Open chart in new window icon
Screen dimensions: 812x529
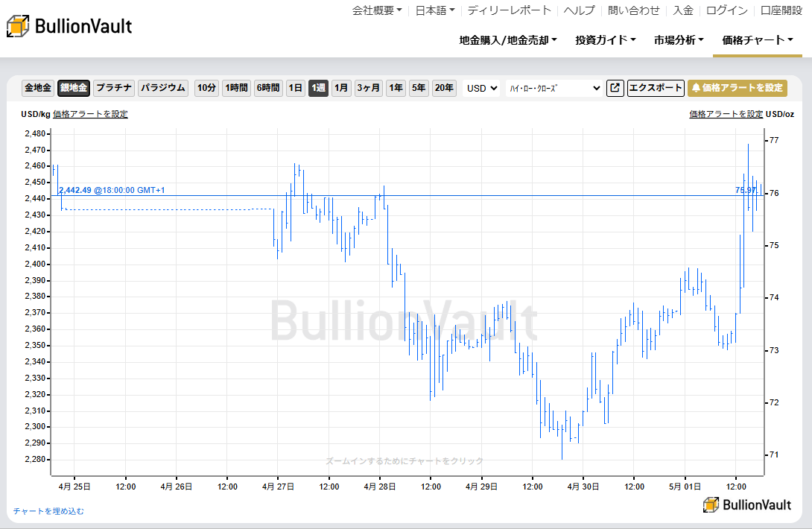pyautogui.click(x=615, y=88)
